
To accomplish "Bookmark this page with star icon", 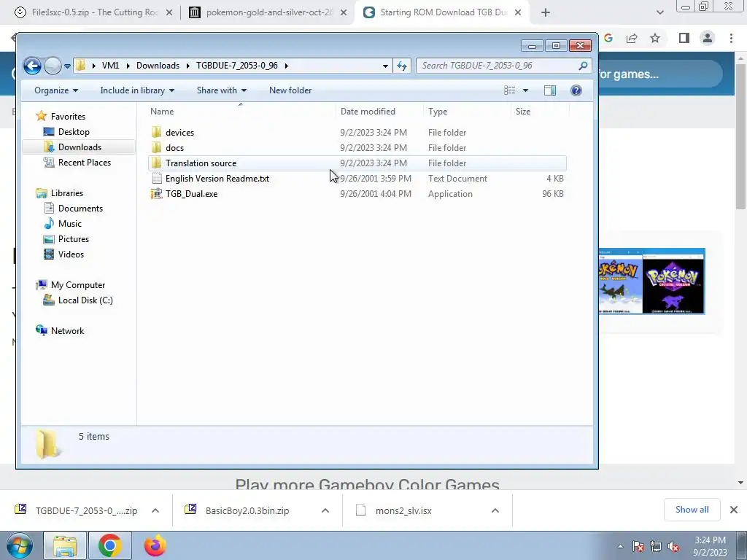I will coord(655,38).
